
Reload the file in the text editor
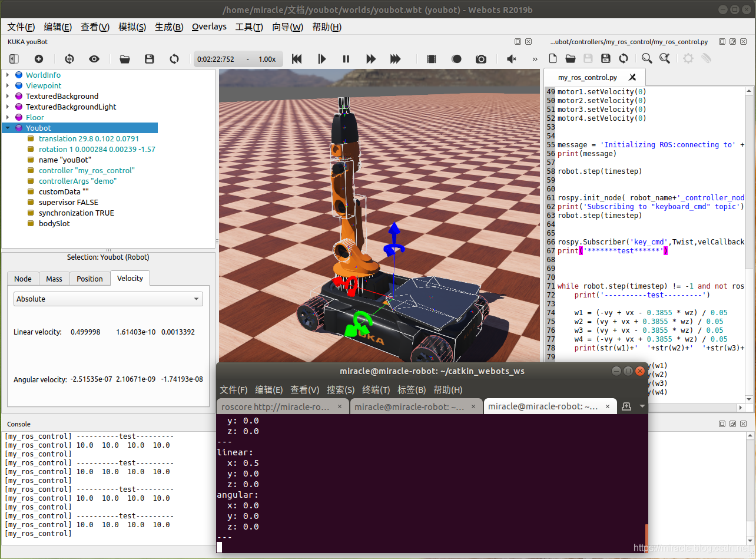pyautogui.click(x=624, y=58)
